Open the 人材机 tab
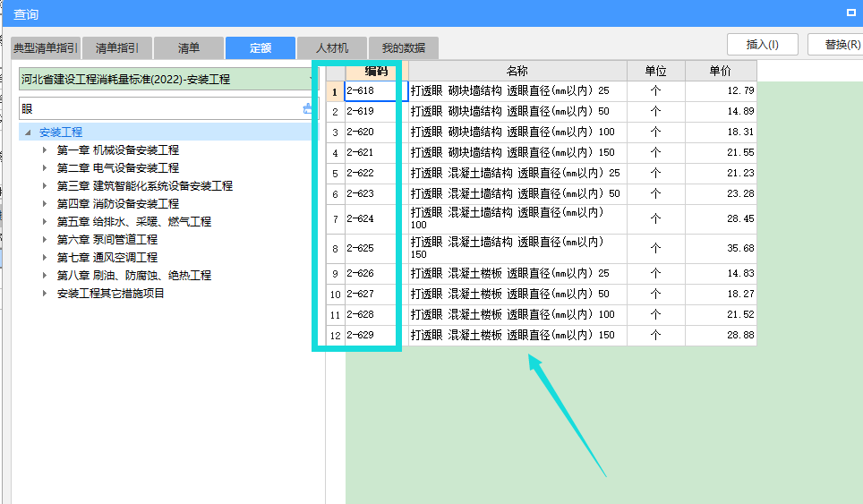This screenshot has height=504, width=863. pos(332,48)
